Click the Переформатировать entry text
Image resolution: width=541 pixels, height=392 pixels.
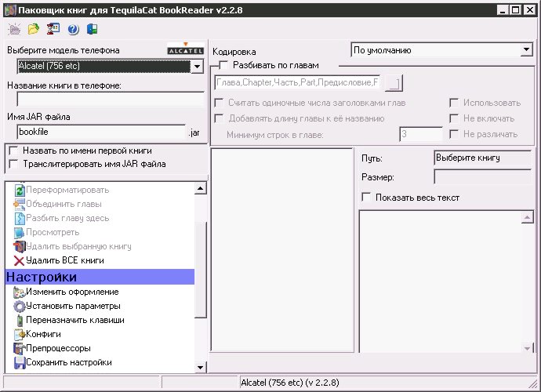click(x=67, y=191)
